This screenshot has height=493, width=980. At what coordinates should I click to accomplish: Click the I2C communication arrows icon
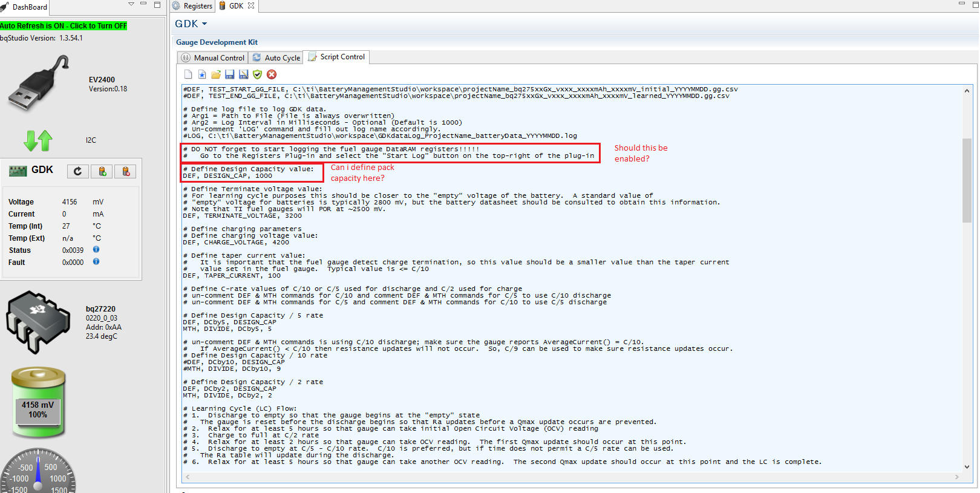click(x=38, y=140)
